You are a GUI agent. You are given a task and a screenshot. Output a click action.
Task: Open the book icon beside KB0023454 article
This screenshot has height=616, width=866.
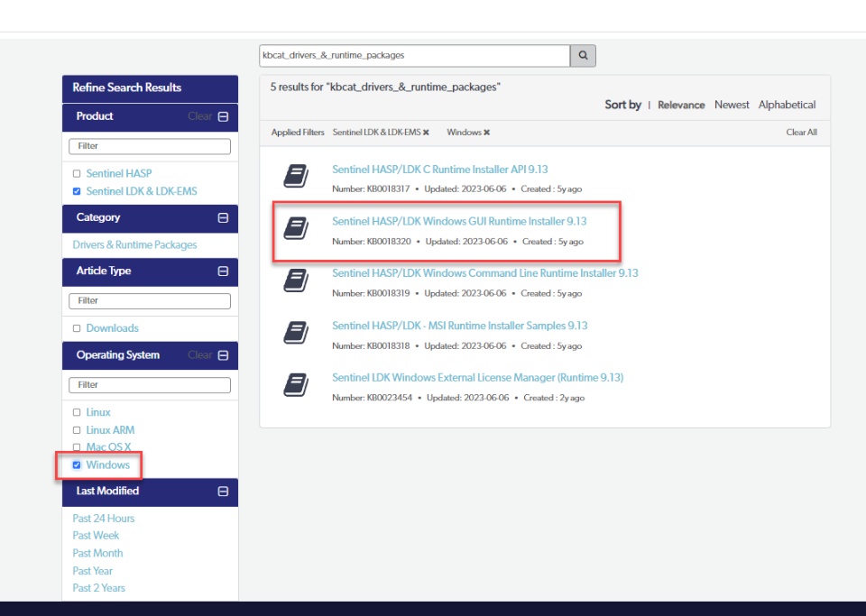coord(296,384)
